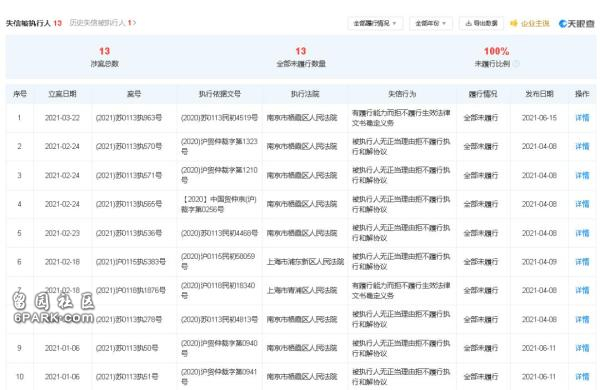Open 详情 for case (2021)沪0118执1876号
600x390 pixels.
click(582, 290)
